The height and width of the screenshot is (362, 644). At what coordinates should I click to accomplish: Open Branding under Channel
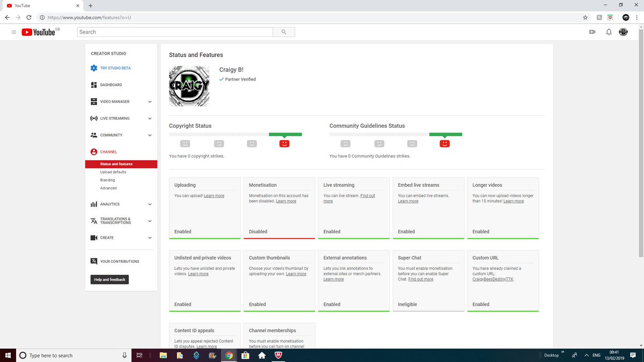point(107,180)
